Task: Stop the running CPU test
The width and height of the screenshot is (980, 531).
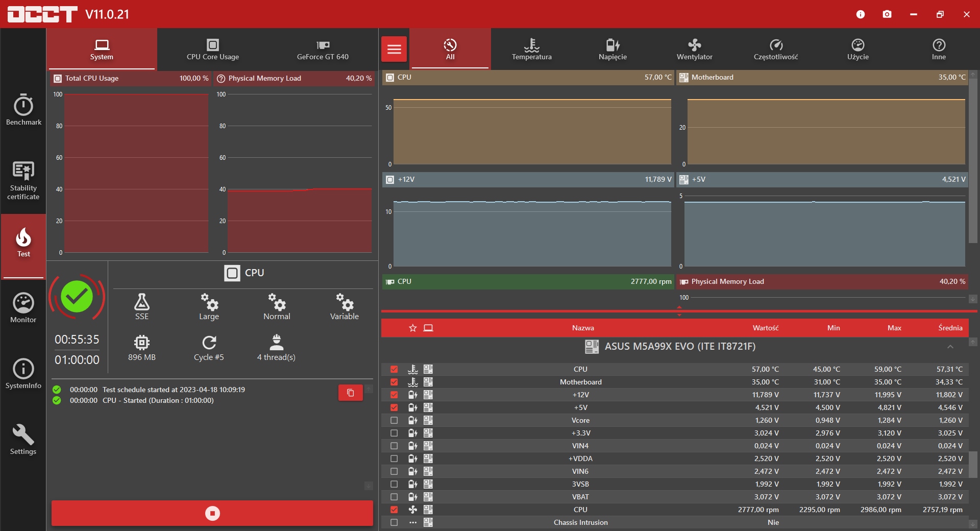Action: click(x=212, y=513)
